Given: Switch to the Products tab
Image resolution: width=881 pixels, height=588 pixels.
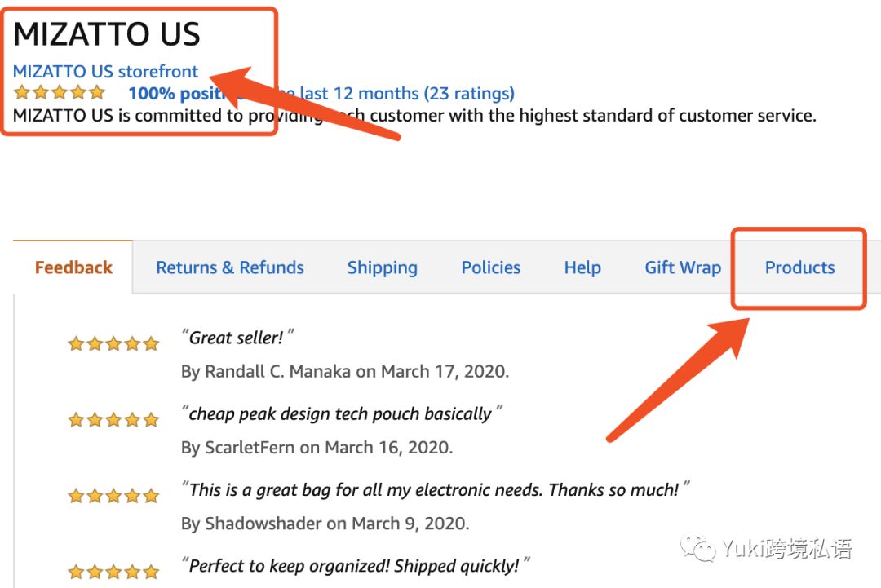Looking at the screenshot, I should [x=799, y=267].
